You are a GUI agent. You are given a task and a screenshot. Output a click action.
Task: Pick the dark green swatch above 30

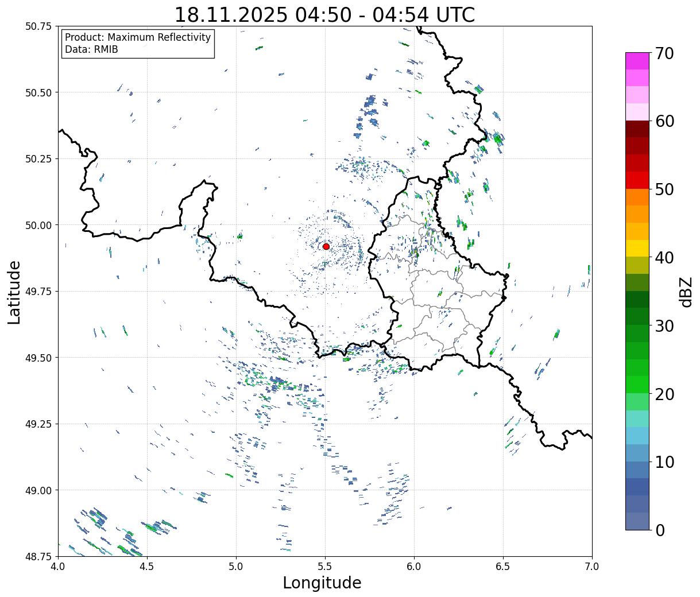pos(637,299)
